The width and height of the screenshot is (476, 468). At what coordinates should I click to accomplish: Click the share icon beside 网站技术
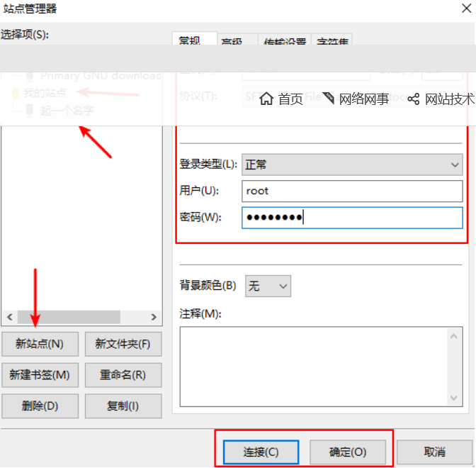[413, 99]
